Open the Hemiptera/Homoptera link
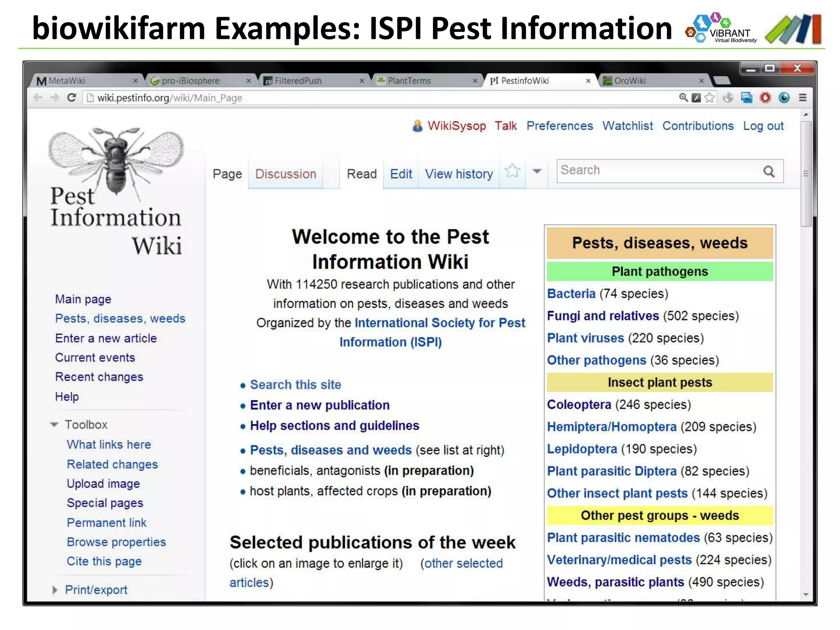 click(x=612, y=427)
